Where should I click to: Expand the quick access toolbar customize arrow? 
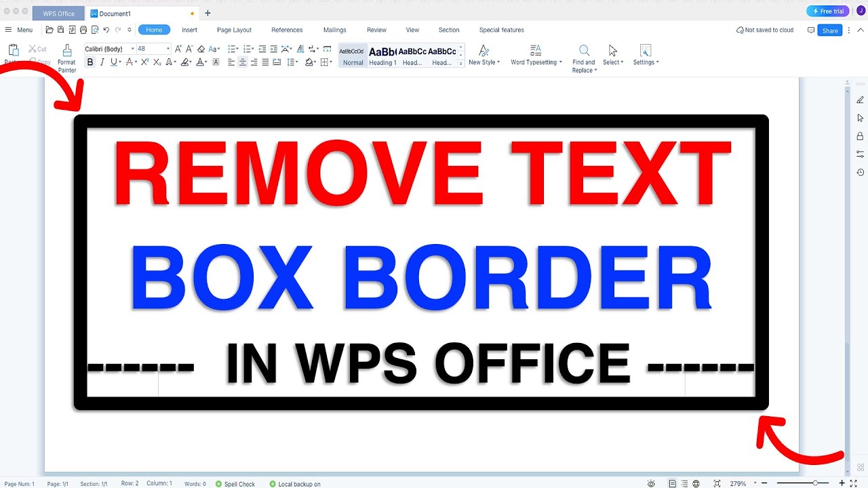point(130,30)
